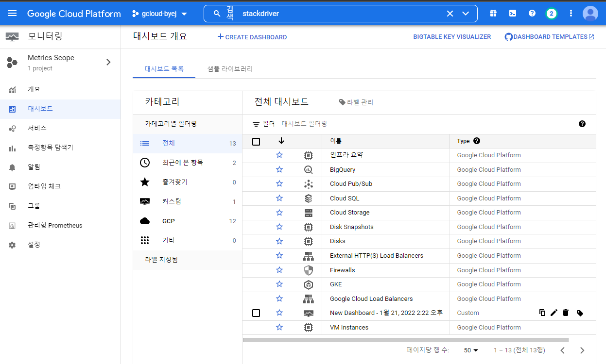Delete the New Dashboard with trash icon

pyautogui.click(x=566, y=313)
